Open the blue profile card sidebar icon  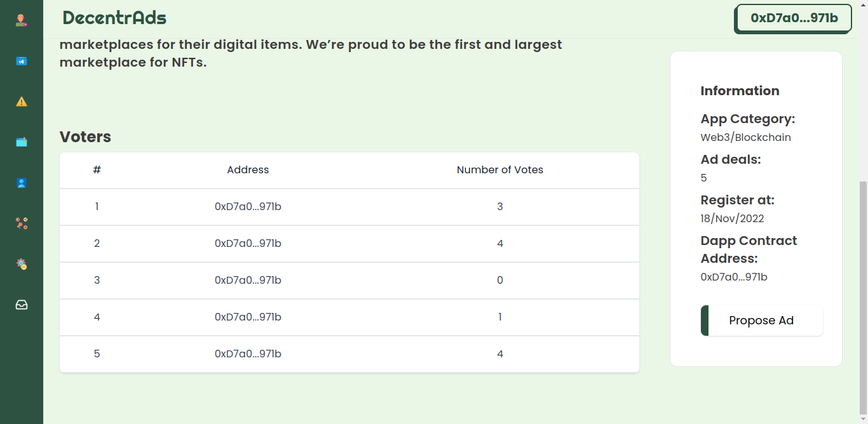click(x=22, y=183)
